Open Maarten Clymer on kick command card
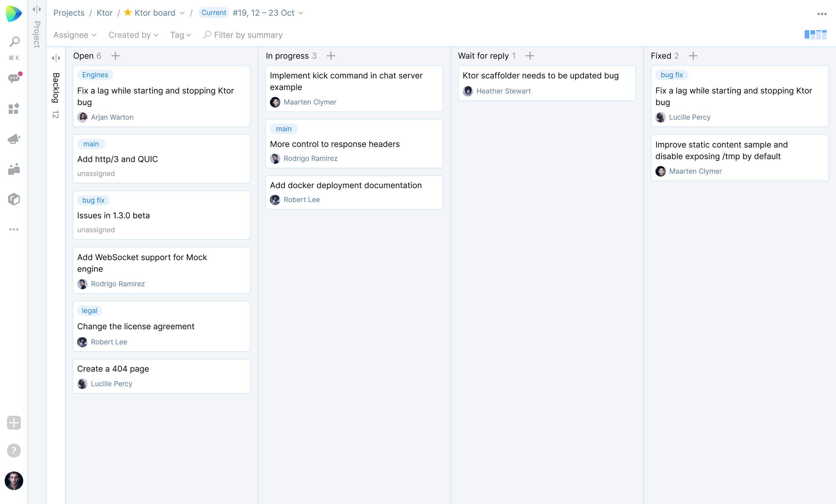The width and height of the screenshot is (836, 504). click(310, 102)
